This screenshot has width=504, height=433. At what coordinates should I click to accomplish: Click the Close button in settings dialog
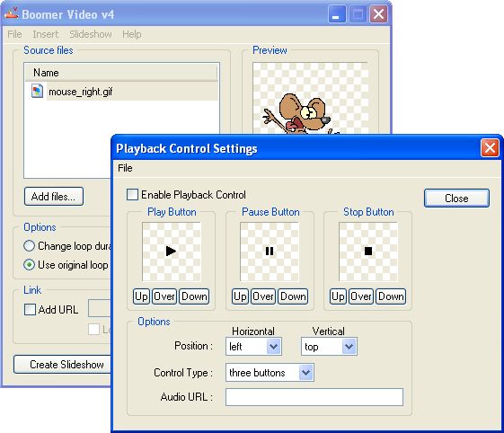(456, 198)
